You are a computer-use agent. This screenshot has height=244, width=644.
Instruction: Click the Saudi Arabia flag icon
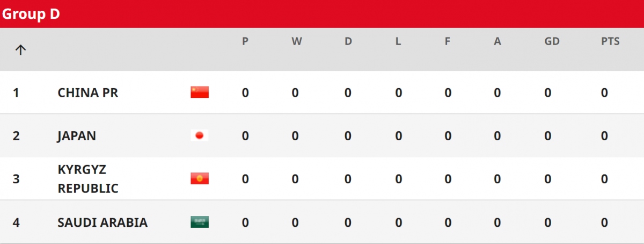point(200,222)
